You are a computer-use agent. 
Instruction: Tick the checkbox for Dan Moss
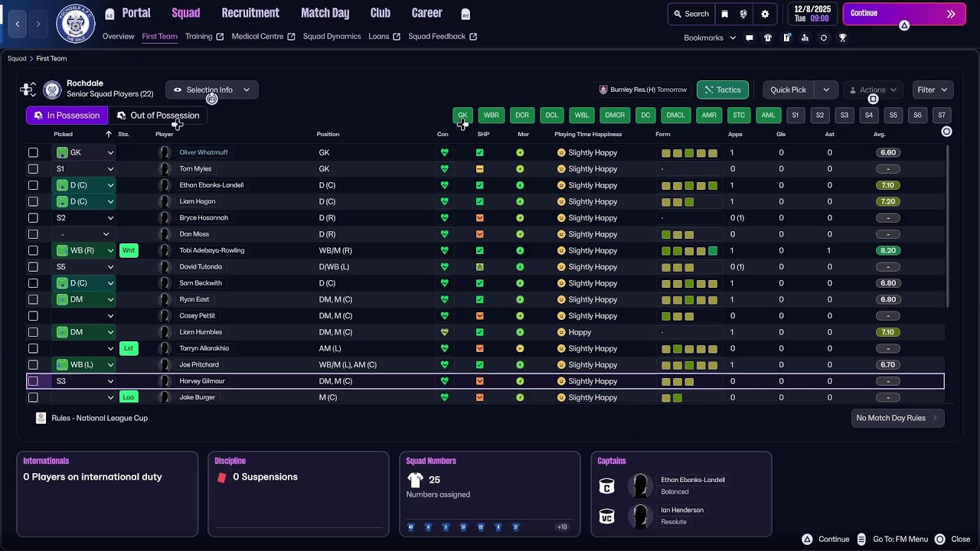pos(33,234)
